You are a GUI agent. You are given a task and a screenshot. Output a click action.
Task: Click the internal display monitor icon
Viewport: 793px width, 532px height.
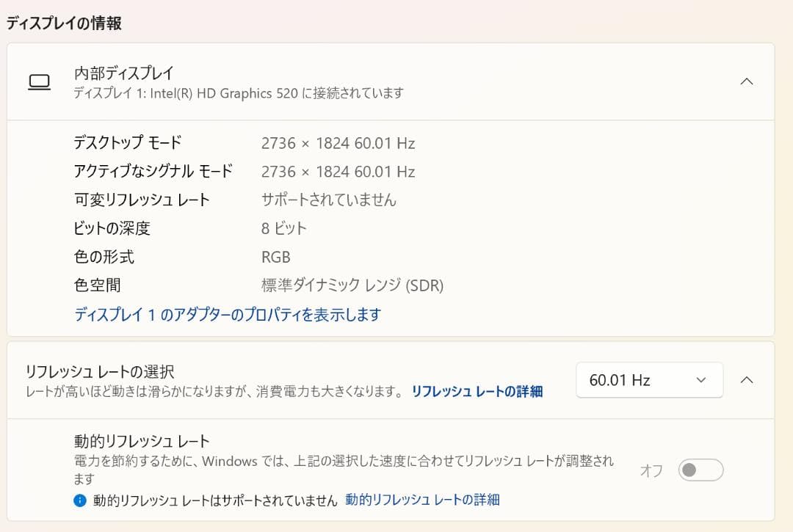[40, 82]
